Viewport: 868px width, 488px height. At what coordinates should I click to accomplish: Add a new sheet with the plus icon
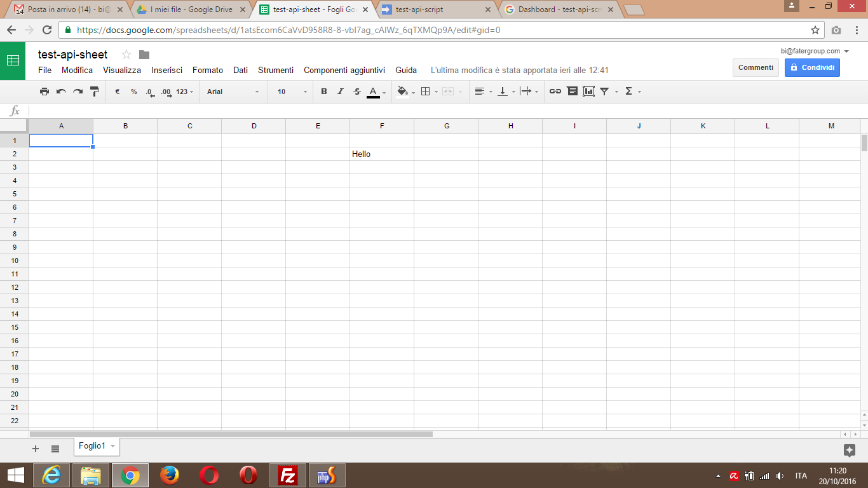pyautogui.click(x=36, y=449)
